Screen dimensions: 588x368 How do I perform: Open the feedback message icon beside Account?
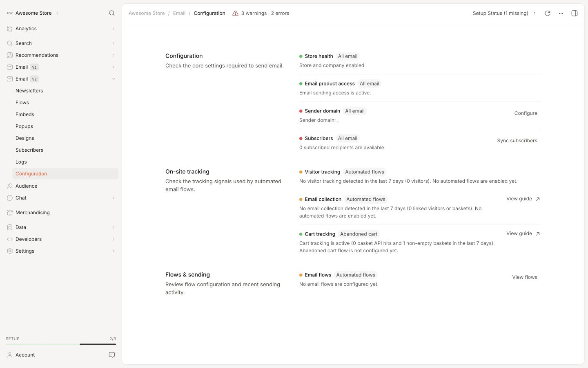(112, 355)
